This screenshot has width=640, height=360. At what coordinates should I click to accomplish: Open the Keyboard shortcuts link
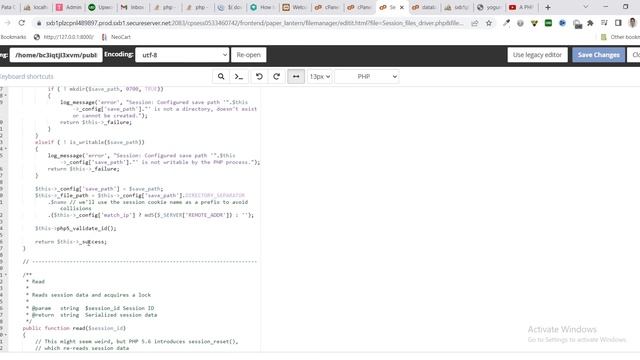[x=27, y=76]
